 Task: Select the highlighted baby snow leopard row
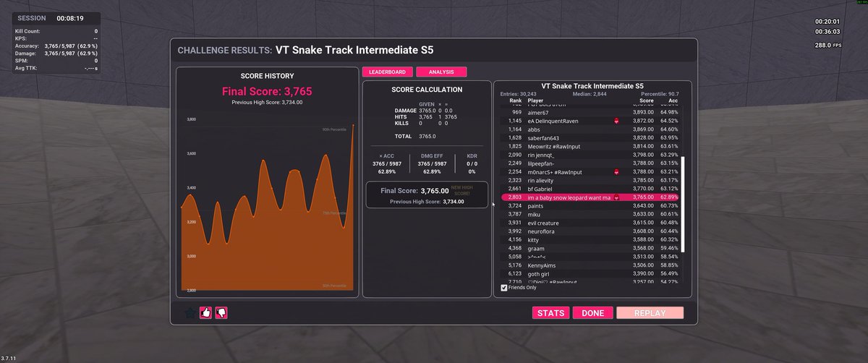coord(590,197)
